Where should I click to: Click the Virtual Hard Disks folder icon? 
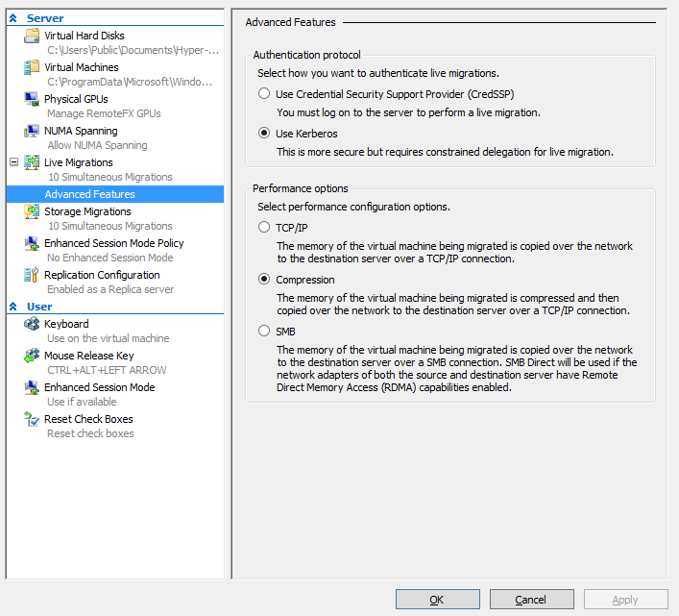coord(32,37)
